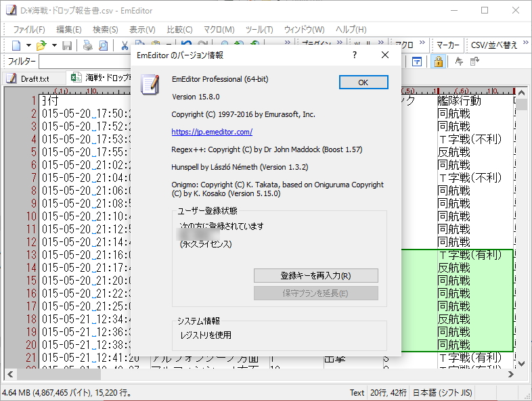The image size is (532, 401).
Task: Maximize the EmEditor window
Action: coord(485,10)
